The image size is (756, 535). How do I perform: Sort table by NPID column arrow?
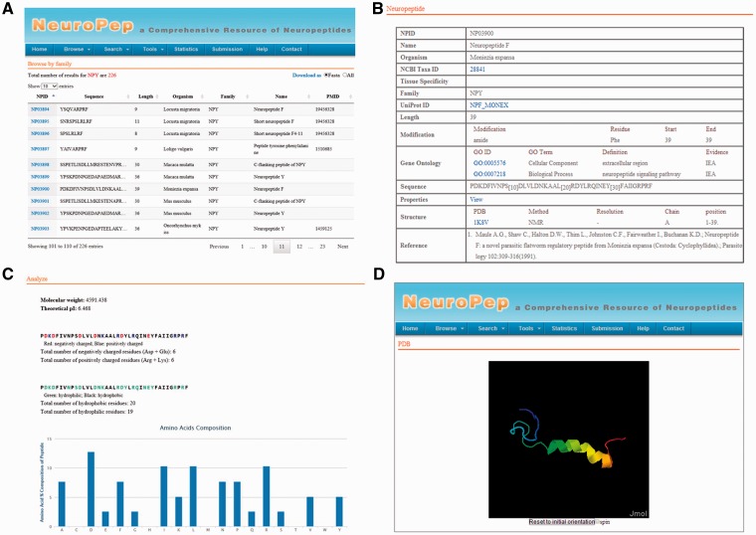pos(53,96)
